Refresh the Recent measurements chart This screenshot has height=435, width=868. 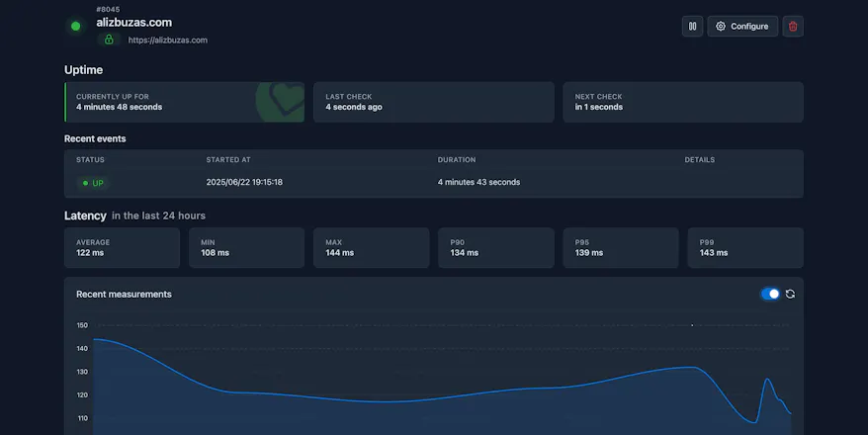pyautogui.click(x=790, y=294)
